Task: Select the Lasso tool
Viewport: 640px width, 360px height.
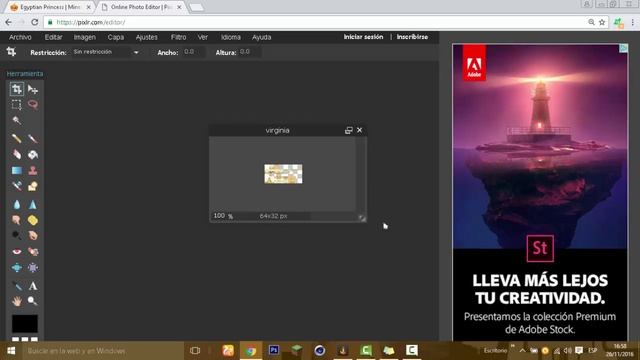Action: (x=33, y=104)
